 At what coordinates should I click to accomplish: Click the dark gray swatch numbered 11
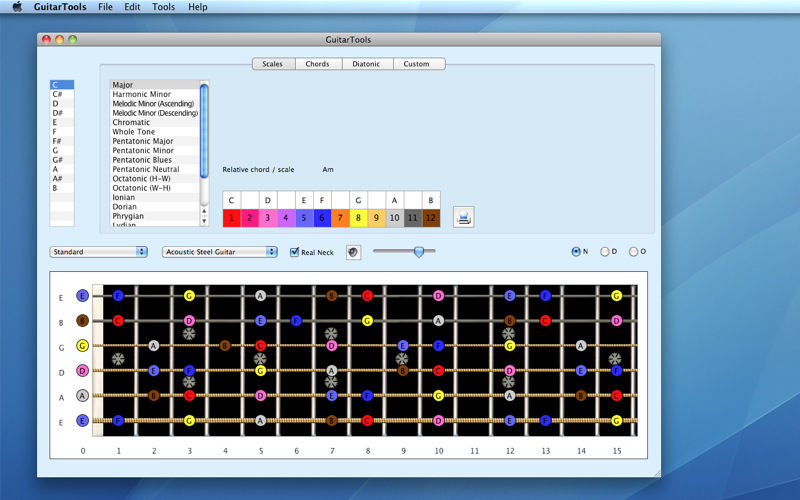[413, 218]
